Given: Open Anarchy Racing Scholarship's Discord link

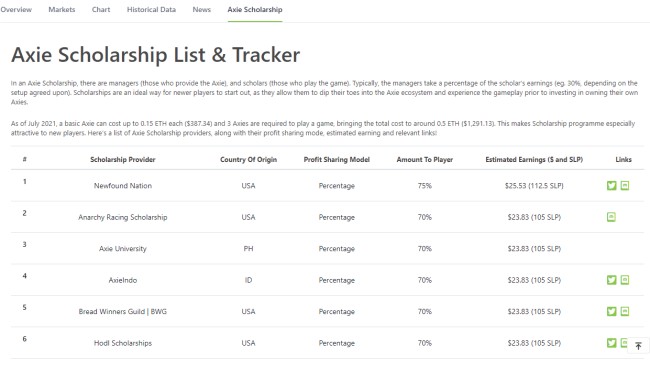Looking at the screenshot, I should click(x=611, y=217).
